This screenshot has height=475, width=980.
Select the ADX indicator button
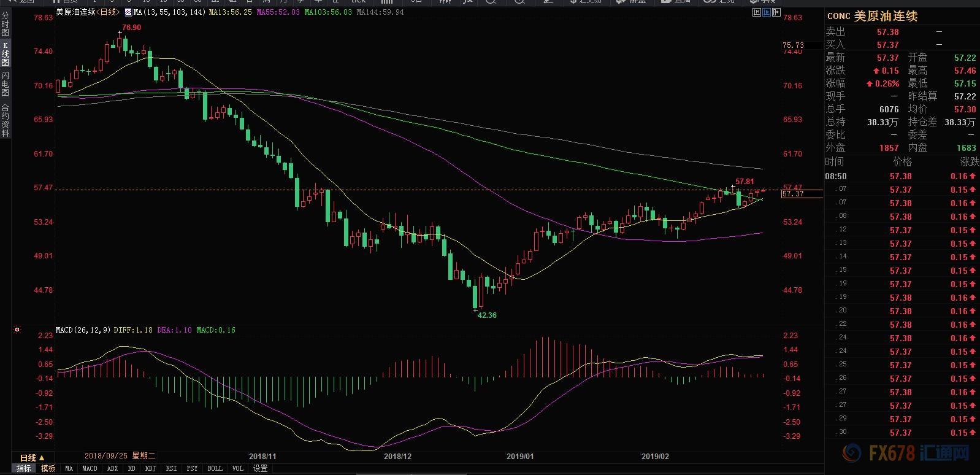(112, 468)
